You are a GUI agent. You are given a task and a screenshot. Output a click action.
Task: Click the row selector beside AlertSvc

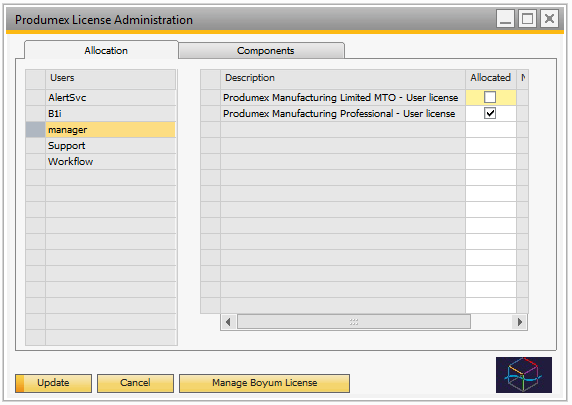(x=35, y=97)
